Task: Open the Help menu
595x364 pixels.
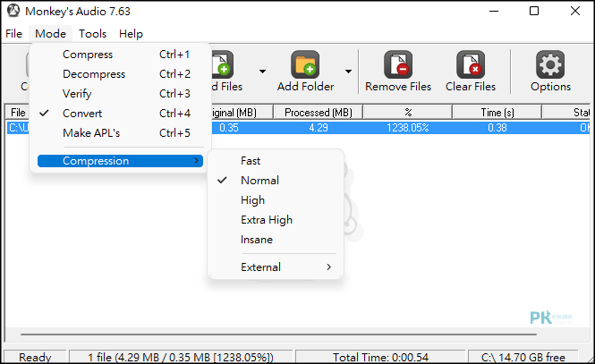Action: coord(131,34)
